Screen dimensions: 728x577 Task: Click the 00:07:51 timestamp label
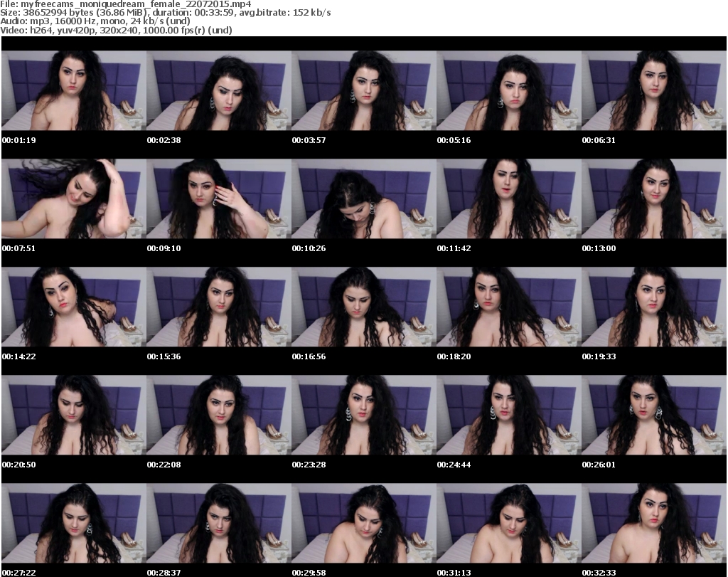[19, 248]
